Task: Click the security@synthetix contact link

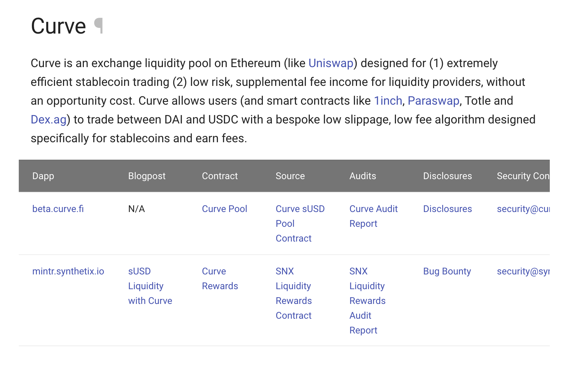Action: tap(523, 271)
